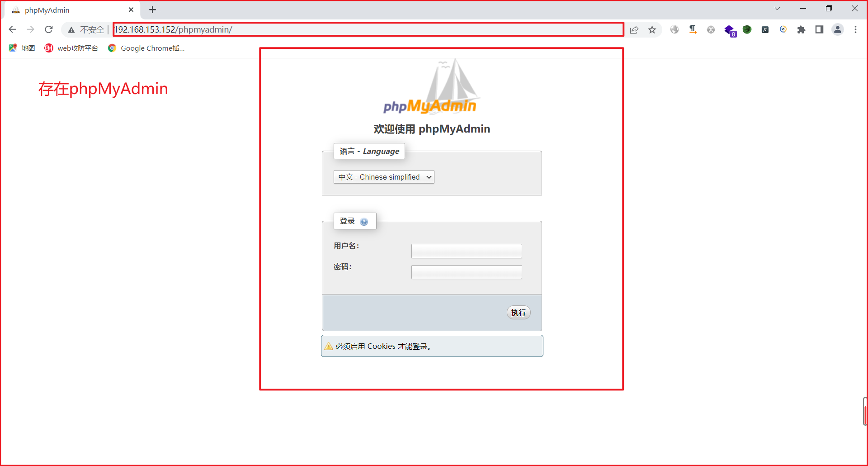Open the 地图 bookmark
868x466 pixels.
click(22, 48)
